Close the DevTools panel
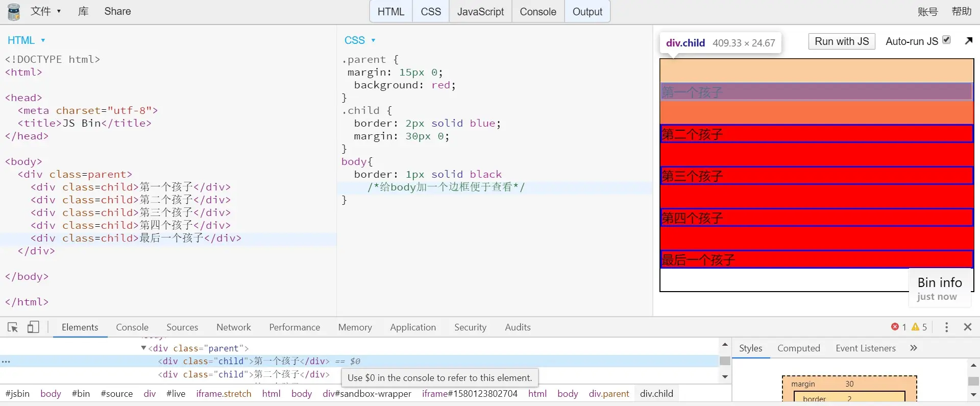980x406 pixels. point(967,327)
